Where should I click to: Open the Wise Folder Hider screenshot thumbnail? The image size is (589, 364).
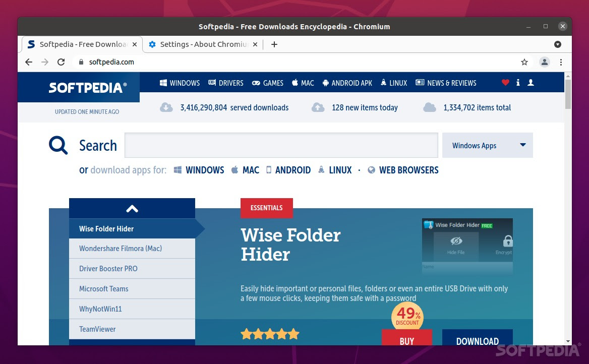[467, 247]
